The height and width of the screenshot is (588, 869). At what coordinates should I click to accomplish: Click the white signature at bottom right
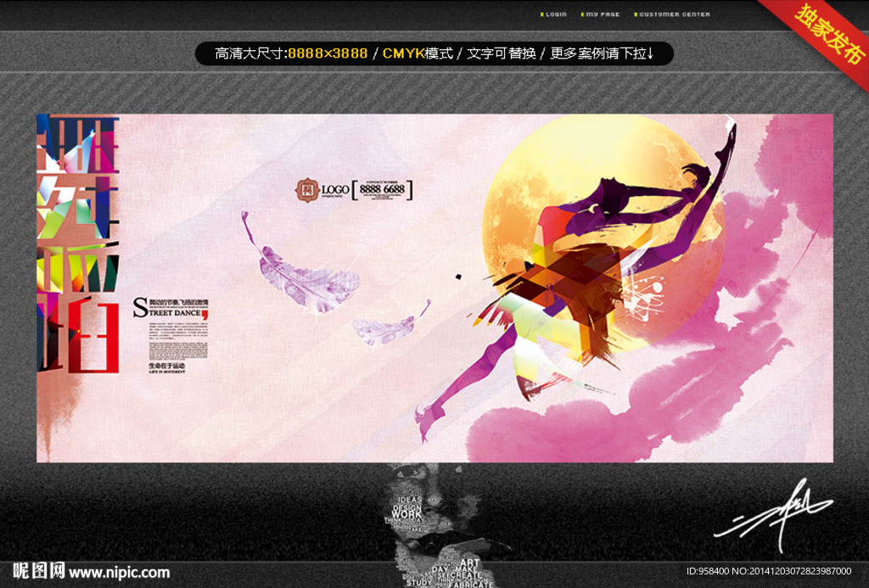[x=772, y=513]
